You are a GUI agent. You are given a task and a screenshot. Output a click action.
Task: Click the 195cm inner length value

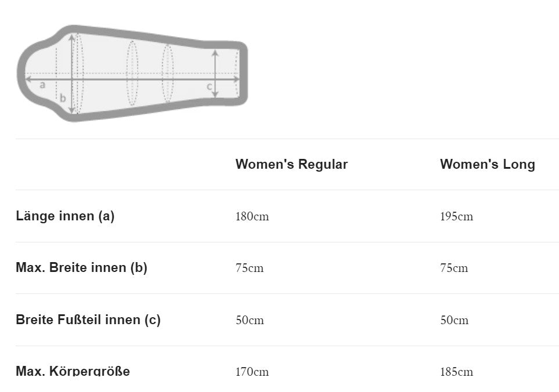click(x=456, y=217)
